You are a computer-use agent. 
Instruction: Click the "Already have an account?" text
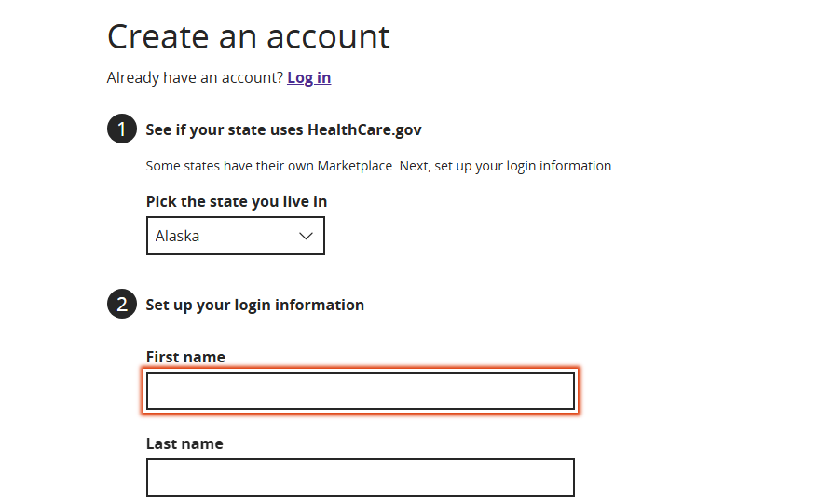click(195, 77)
